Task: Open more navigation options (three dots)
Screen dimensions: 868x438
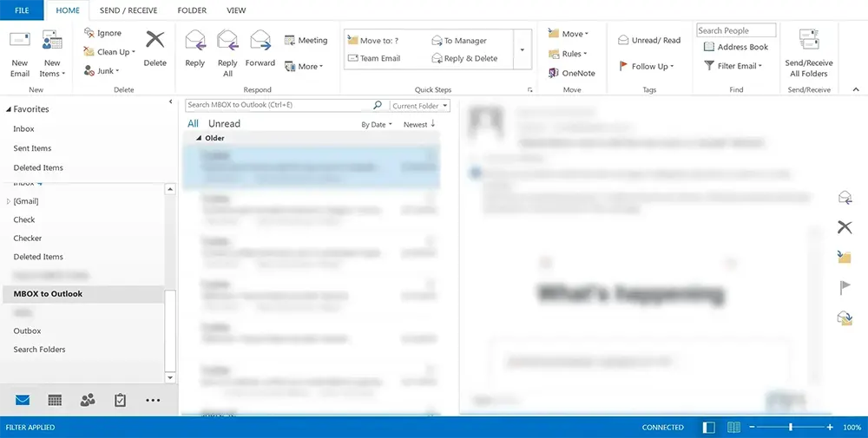Action: [153, 401]
